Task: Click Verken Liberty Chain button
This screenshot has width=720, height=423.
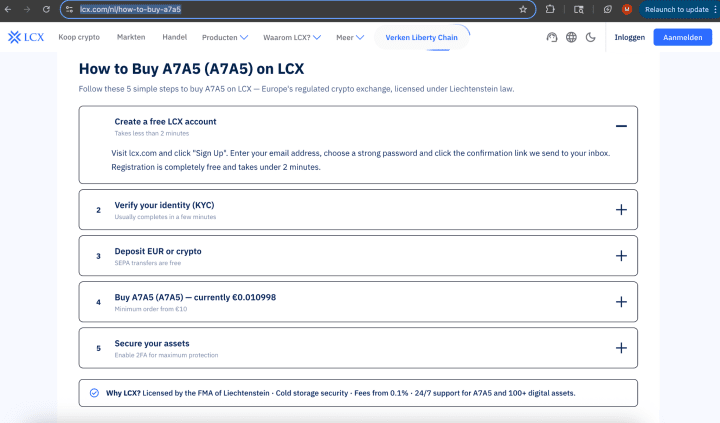Action: tap(422, 37)
